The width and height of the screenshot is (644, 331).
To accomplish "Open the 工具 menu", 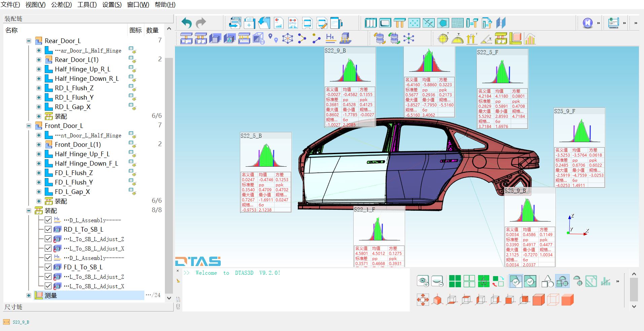I will click(87, 5).
